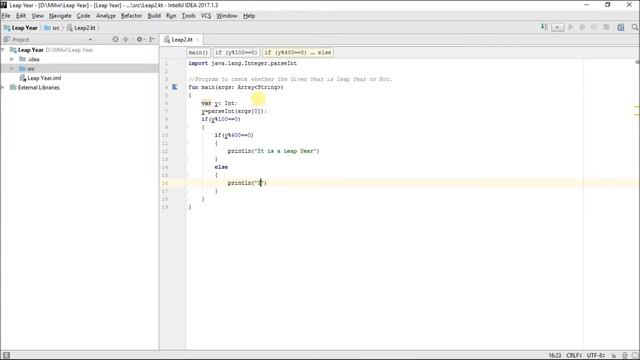Expand the .idea folder
The width and height of the screenshot is (640, 360).
tap(12, 59)
